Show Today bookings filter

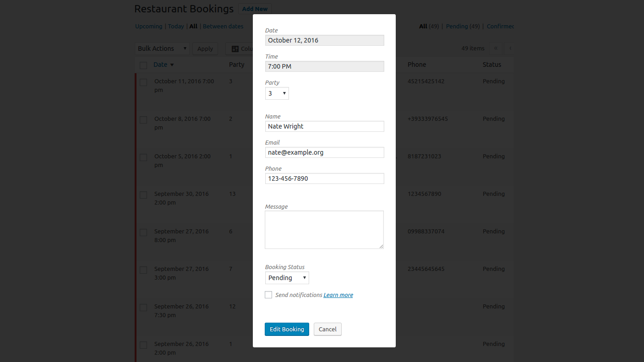click(176, 26)
